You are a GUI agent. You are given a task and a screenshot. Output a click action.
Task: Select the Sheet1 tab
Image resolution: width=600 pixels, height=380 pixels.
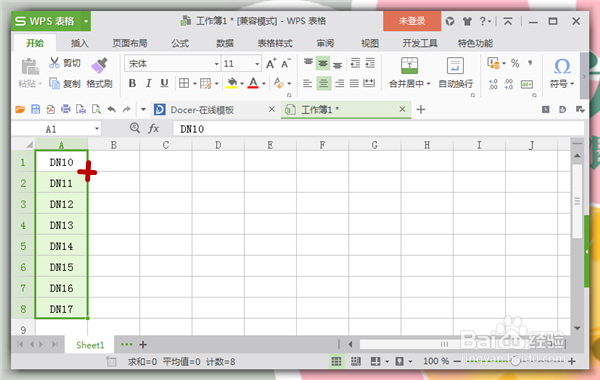click(90, 345)
